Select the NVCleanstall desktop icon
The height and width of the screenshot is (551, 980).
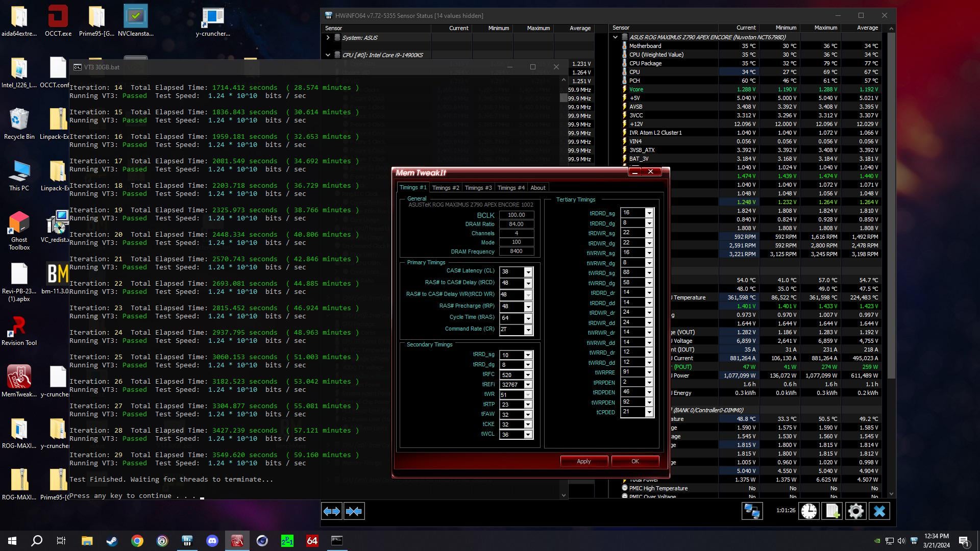[x=136, y=21]
